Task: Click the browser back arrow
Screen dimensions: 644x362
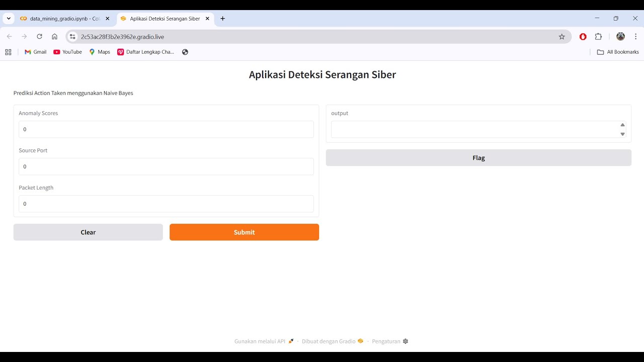Action: coord(9,37)
